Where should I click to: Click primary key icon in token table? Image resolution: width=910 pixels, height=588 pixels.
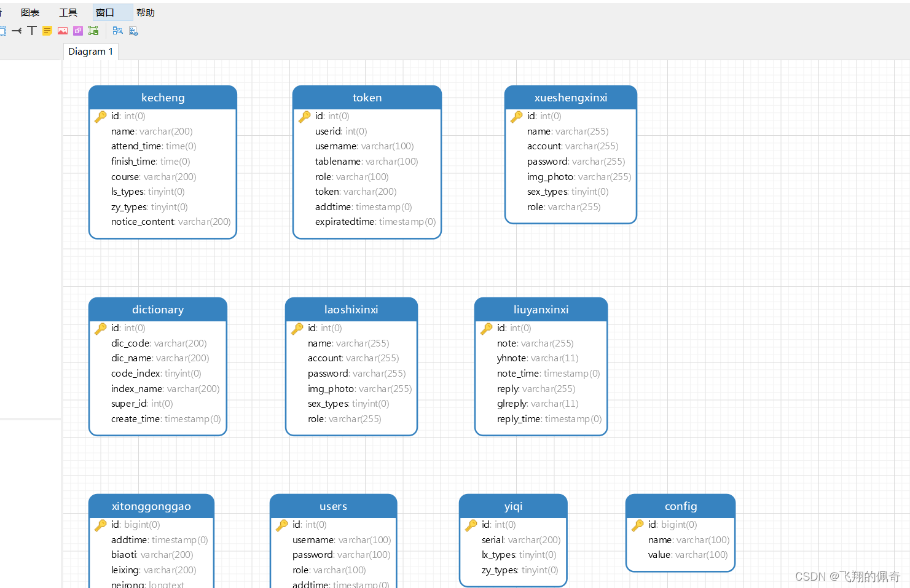(x=305, y=116)
